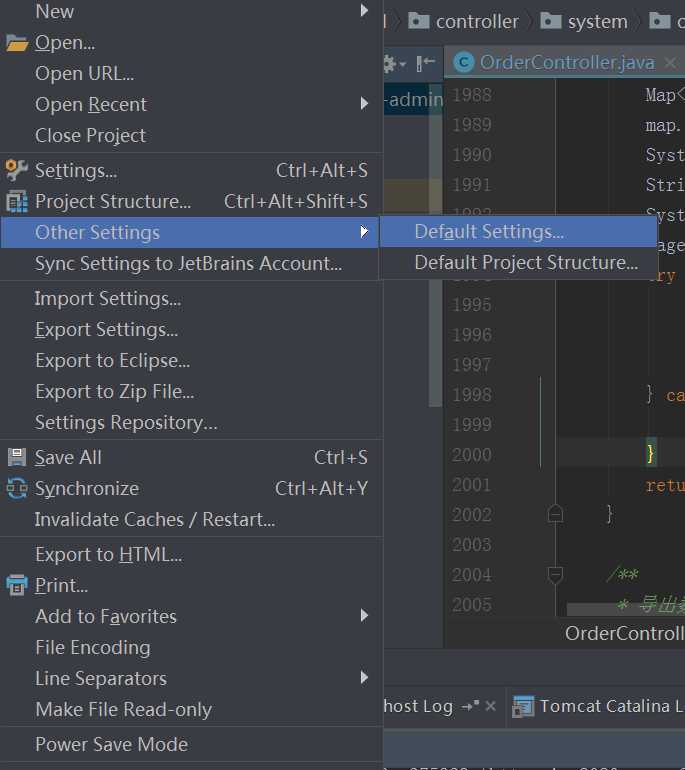Click the system breadcrumb item
The image size is (685, 770).
coord(584,21)
